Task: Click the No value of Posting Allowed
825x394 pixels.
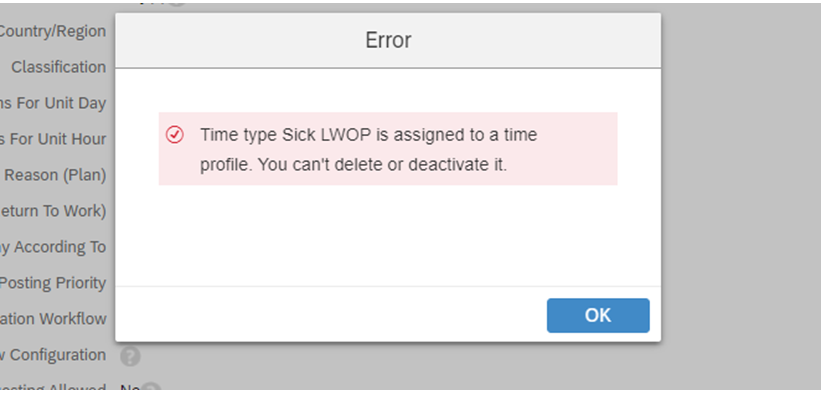Action: pyautogui.click(x=129, y=389)
